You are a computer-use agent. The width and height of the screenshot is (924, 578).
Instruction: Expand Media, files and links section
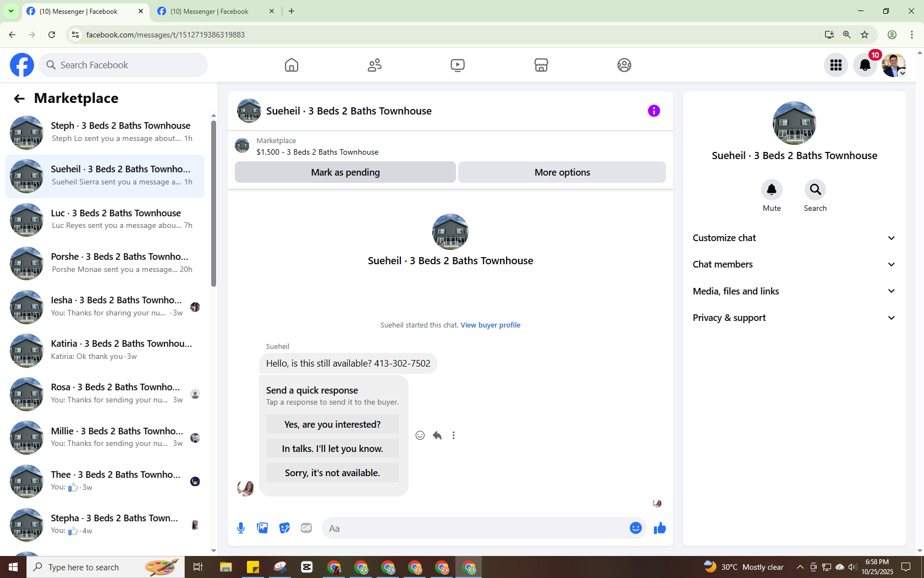794,291
